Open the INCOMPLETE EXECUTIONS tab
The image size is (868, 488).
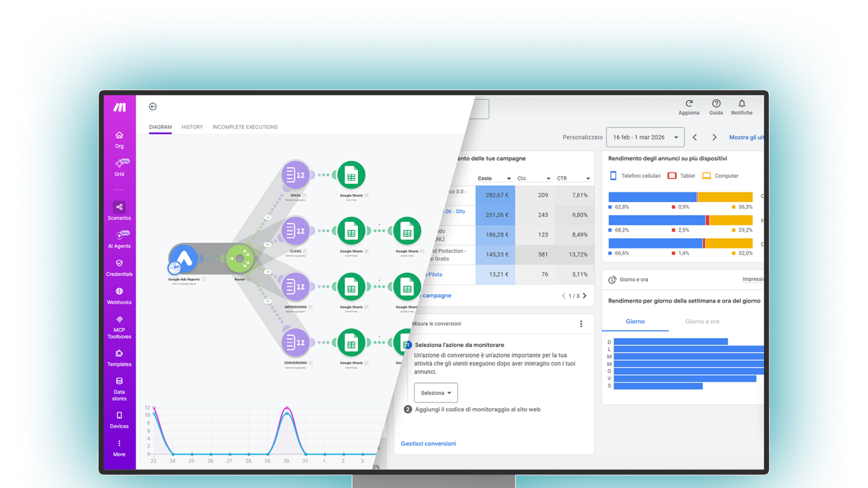(x=245, y=127)
